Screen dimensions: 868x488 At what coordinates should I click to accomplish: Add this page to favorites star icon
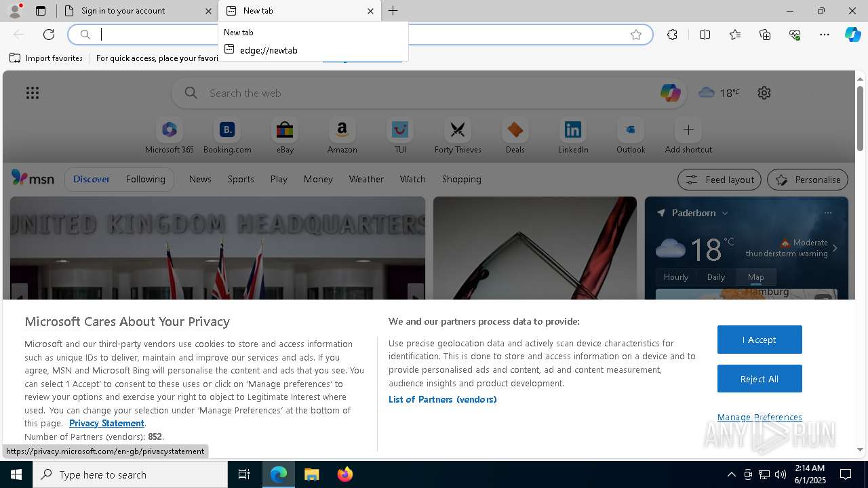point(636,35)
